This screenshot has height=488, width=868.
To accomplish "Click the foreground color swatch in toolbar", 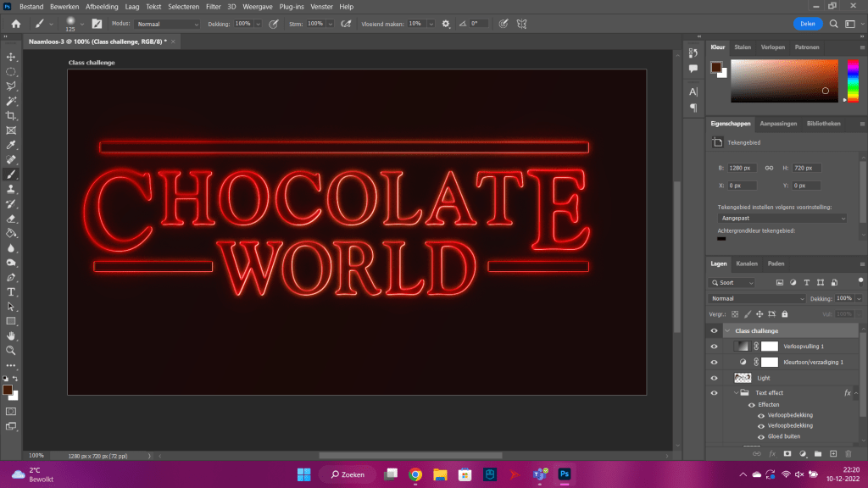I will point(8,390).
